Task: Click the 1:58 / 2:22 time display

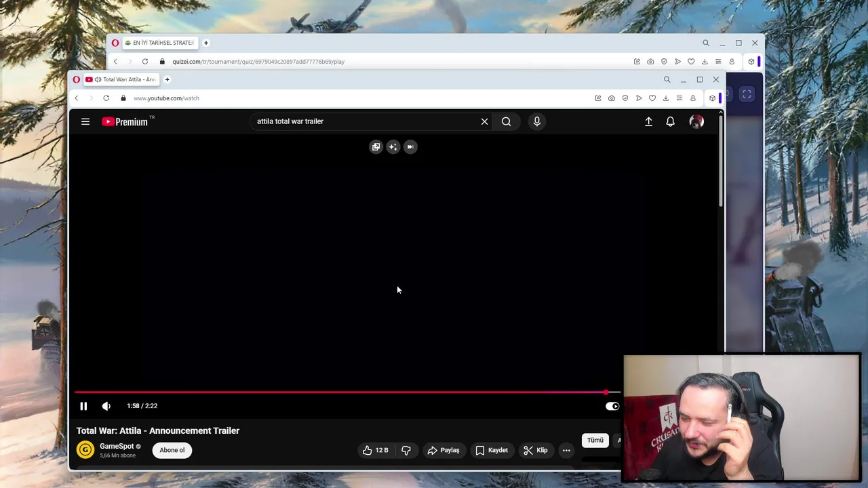Action: (142, 406)
